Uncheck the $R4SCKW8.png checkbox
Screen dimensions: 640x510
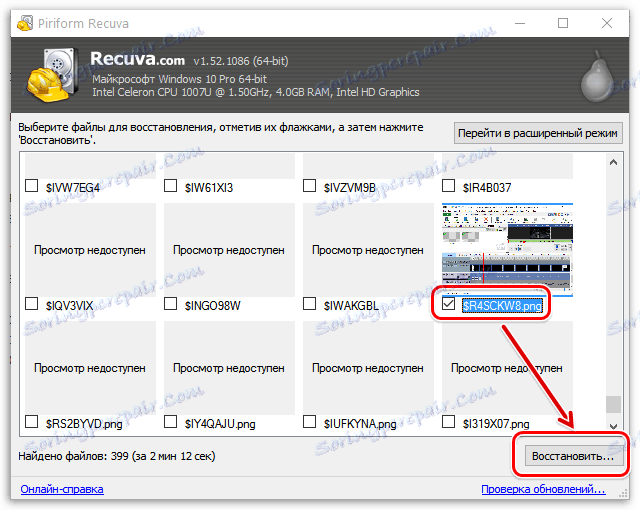[448, 304]
